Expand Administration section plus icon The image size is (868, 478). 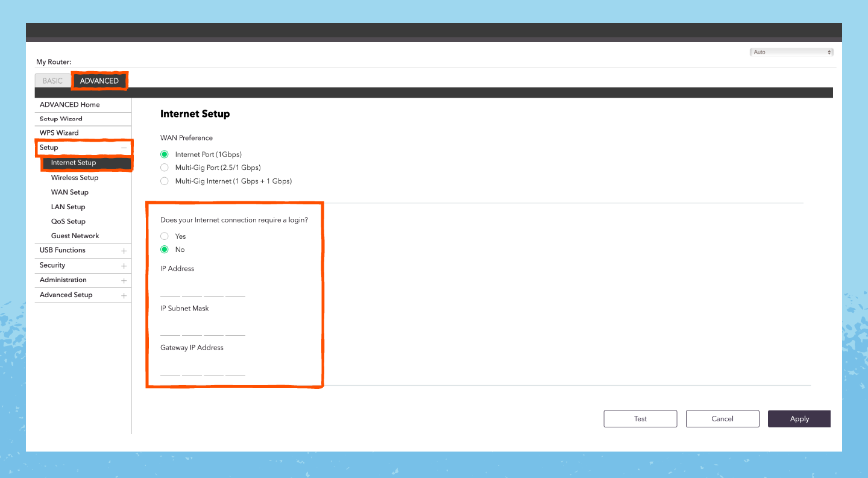click(x=124, y=281)
